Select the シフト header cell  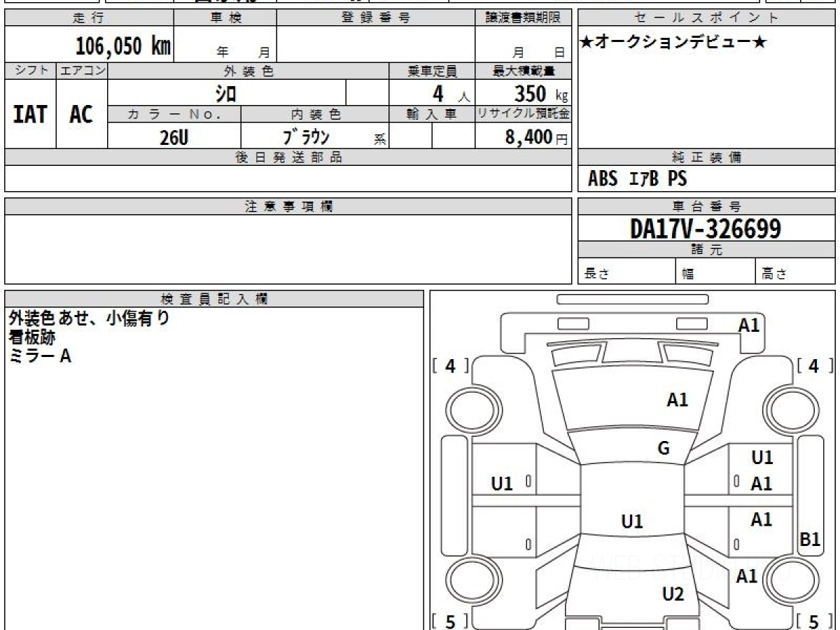[31, 71]
